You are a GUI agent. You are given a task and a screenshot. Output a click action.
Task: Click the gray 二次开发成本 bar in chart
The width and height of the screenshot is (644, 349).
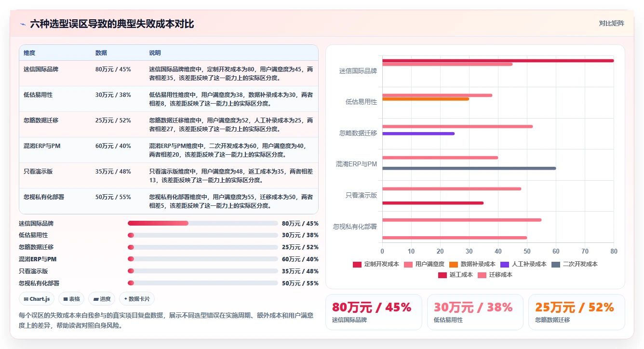point(469,168)
